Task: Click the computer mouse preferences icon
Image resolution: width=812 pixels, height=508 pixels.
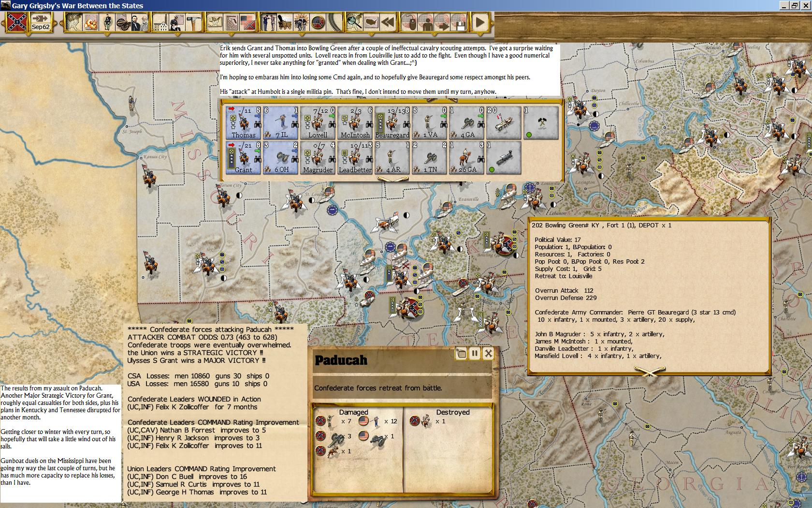Action: [409, 22]
